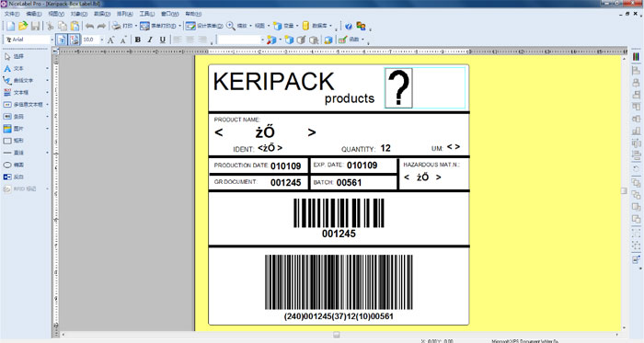This screenshot has width=644, height=343.
Task: Open the empty variable selection combo box
Action: 241,40
